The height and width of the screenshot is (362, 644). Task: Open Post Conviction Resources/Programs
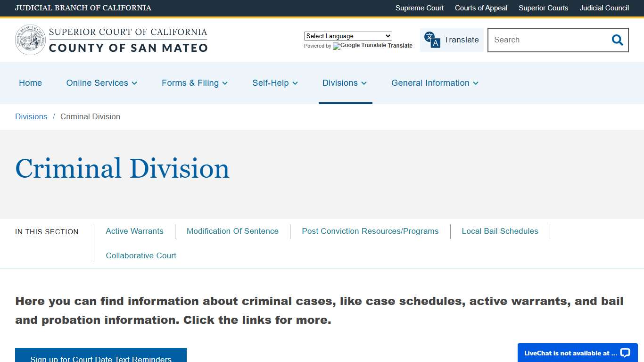[370, 231]
